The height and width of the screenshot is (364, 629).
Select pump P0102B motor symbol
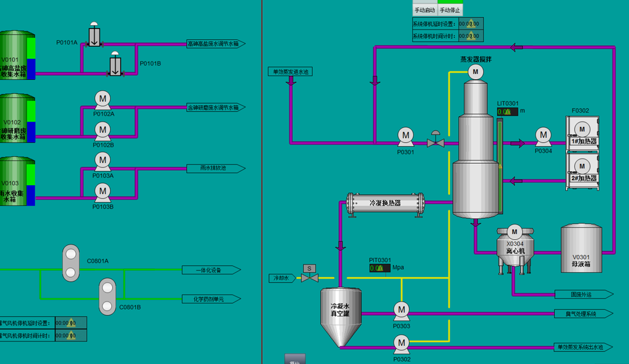click(x=103, y=130)
